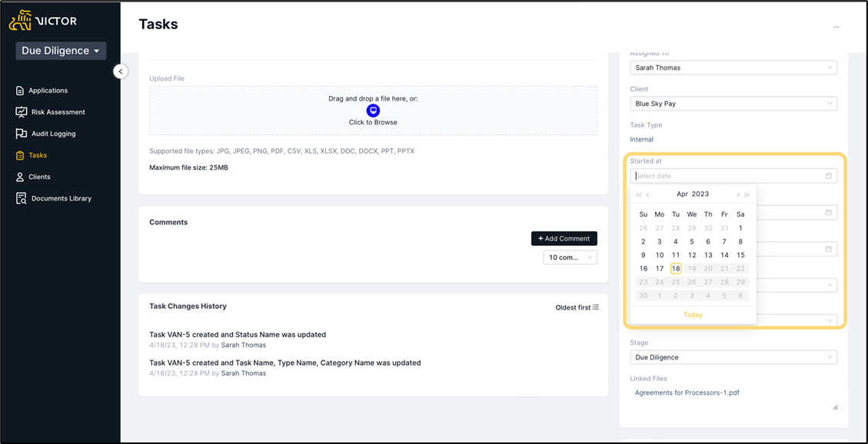The image size is (868, 444).
Task: Click the Comments section heading
Action: pos(169,222)
